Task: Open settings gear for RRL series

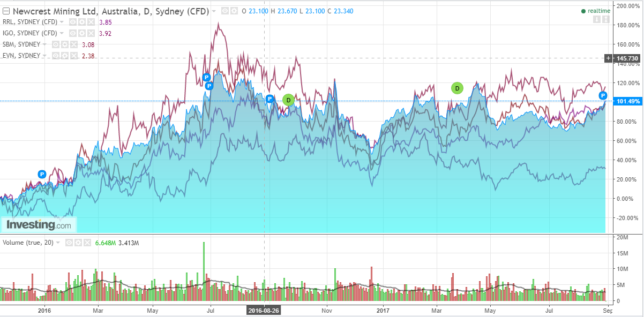Action: 82,22
